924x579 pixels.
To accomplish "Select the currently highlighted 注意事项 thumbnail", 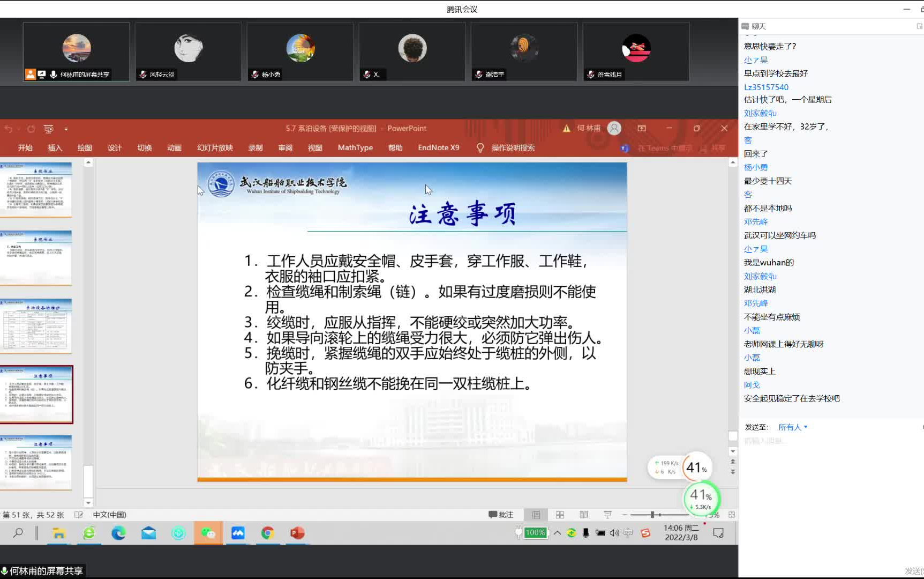I will [x=36, y=395].
